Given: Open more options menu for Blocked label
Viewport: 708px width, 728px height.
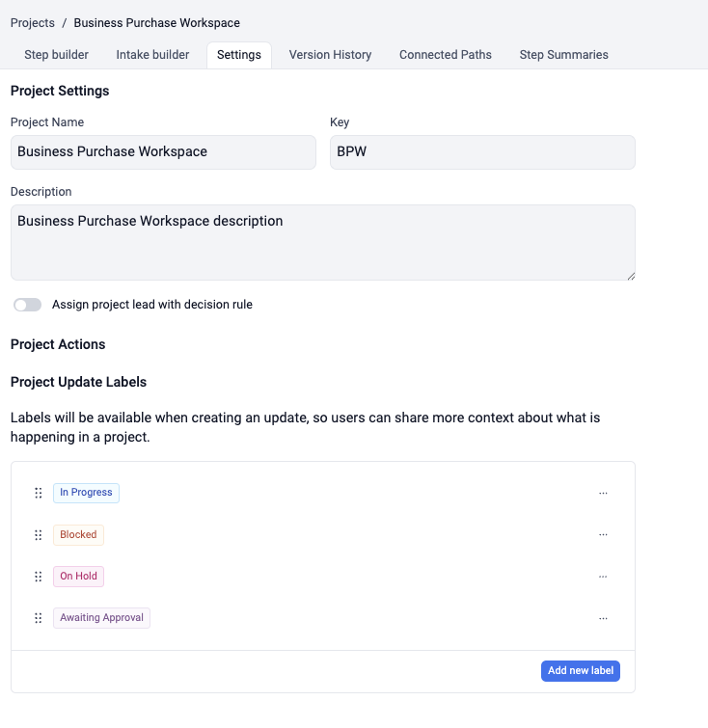Looking at the screenshot, I should 603,534.
